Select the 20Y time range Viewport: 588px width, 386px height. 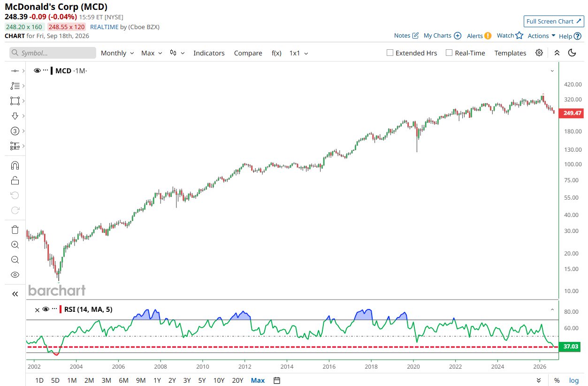(238, 380)
